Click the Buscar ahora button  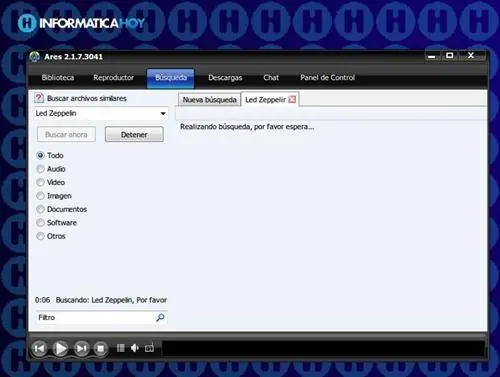66,134
